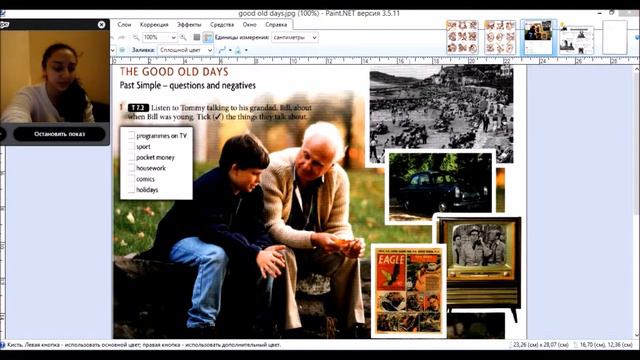Click the Eagle comic picture on canvas

409,291
